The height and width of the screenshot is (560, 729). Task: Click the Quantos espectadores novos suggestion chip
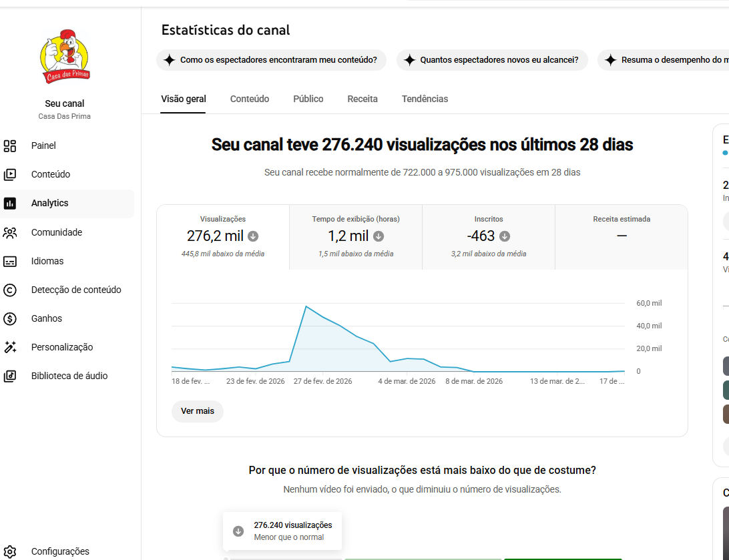(492, 60)
